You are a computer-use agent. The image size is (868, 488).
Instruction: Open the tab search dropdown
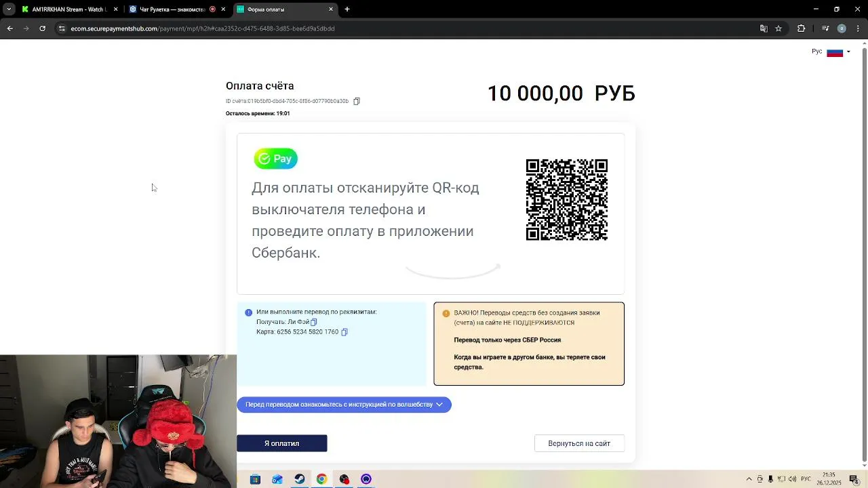pyautogui.click(x=8, y=9)
